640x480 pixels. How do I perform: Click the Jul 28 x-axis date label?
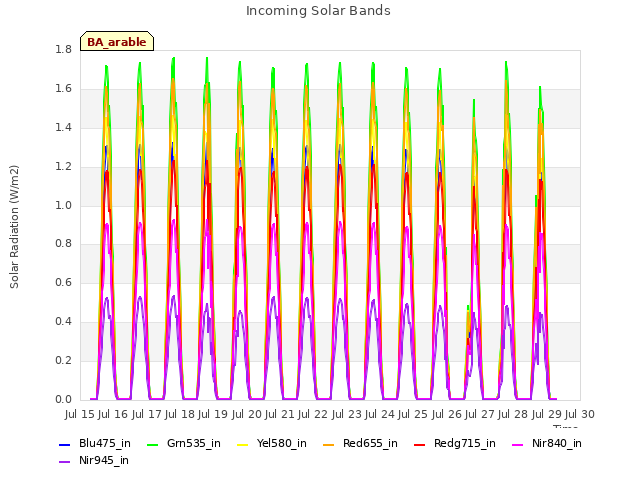click(513, 414)
